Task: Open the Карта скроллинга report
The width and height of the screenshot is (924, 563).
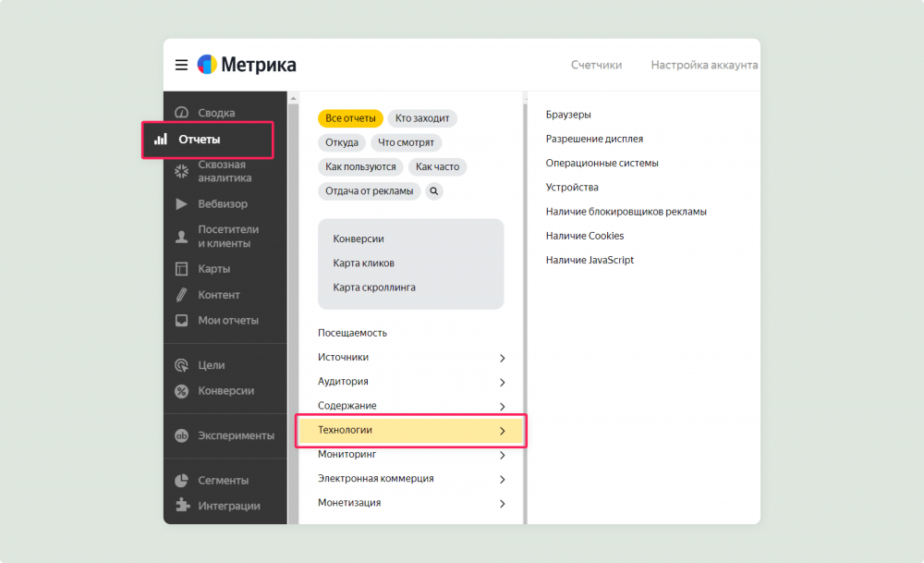Action: [374, 288]
